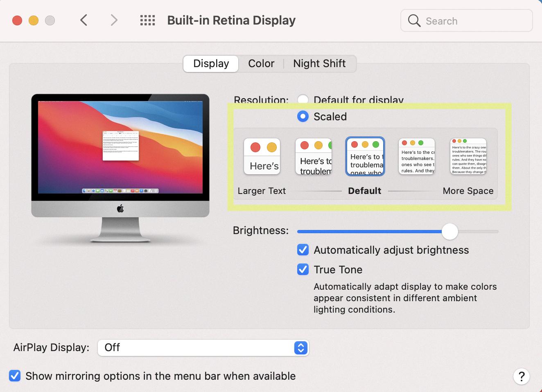The width and height of the screenshot is (542, 392).
Task: Select the second scaled resolution thumbnail
Action: click(x=313, y=156)
